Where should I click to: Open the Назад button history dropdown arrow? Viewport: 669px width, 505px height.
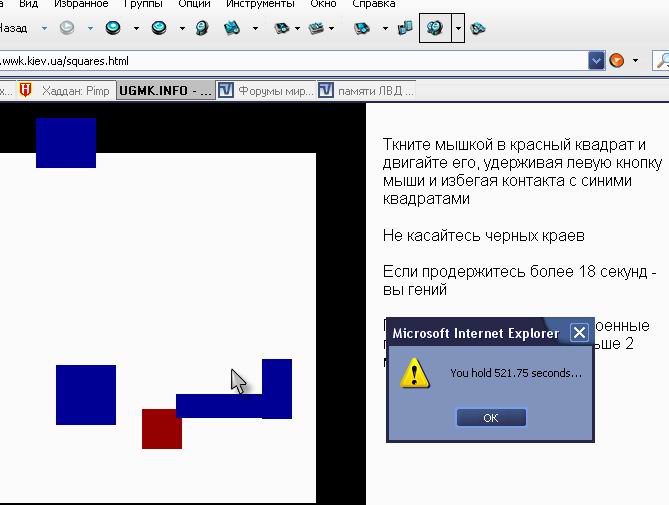[44, 28]
